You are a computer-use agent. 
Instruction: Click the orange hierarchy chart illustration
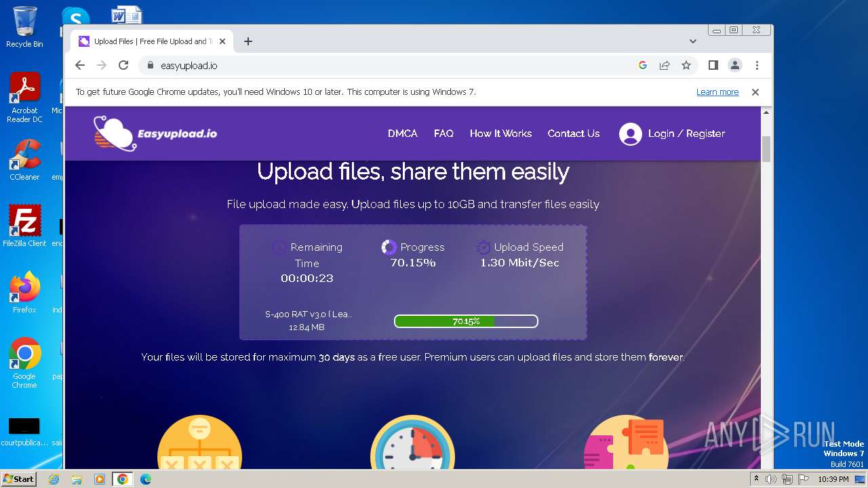[x=199, y=442]
